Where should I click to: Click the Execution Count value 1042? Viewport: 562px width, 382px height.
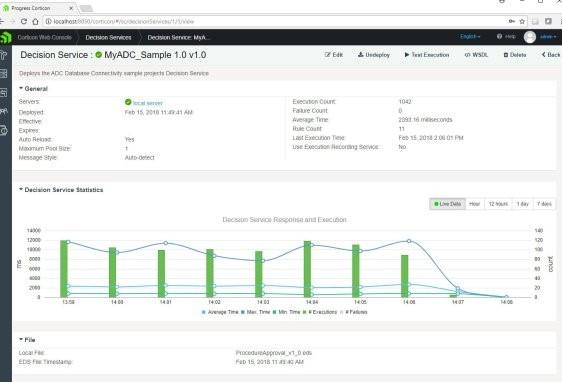click(405, 101)
